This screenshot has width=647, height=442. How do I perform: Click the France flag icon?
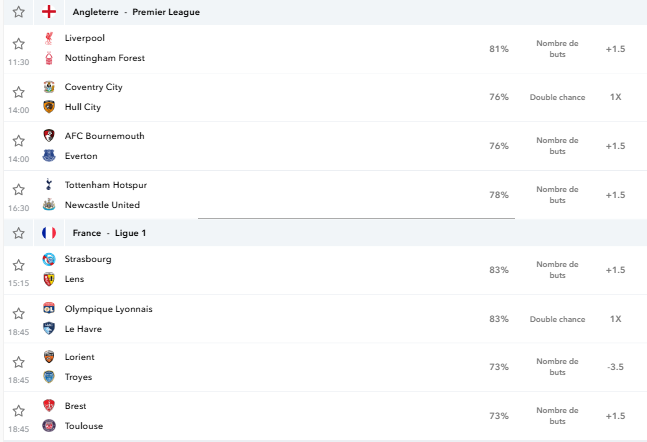49,233
